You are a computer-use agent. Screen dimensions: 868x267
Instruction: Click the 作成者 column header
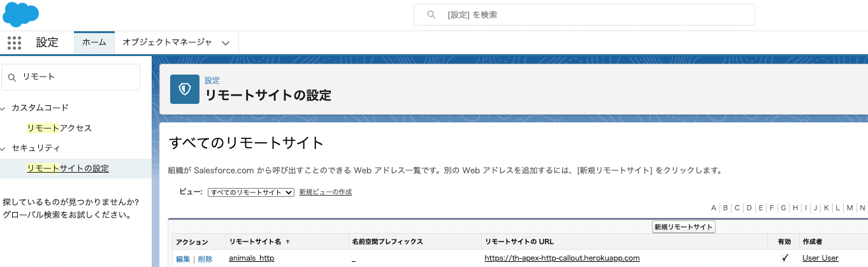[813, 242]
